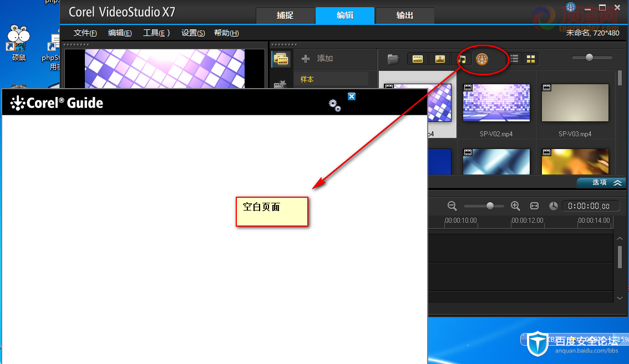Screen dimensions: 629x364
Task: Select the blue light-streak video thumbnail
Action: click(x=496, y=162)
